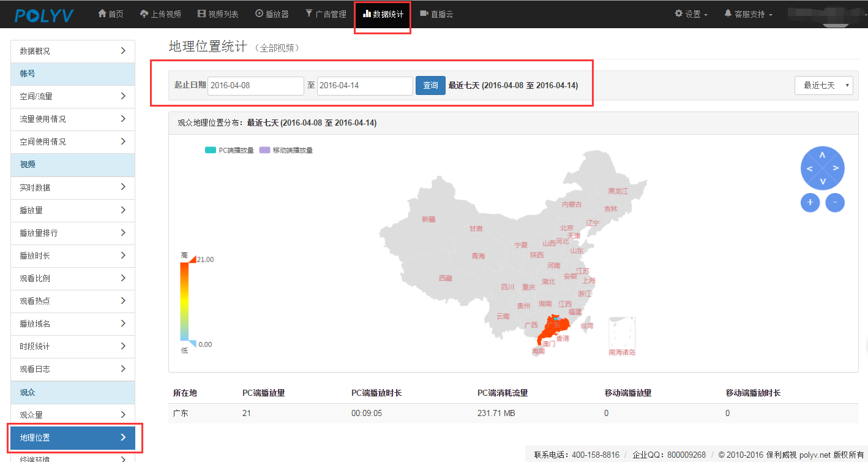
Task: Click the start date input field
Action: [x=256, y=86]
